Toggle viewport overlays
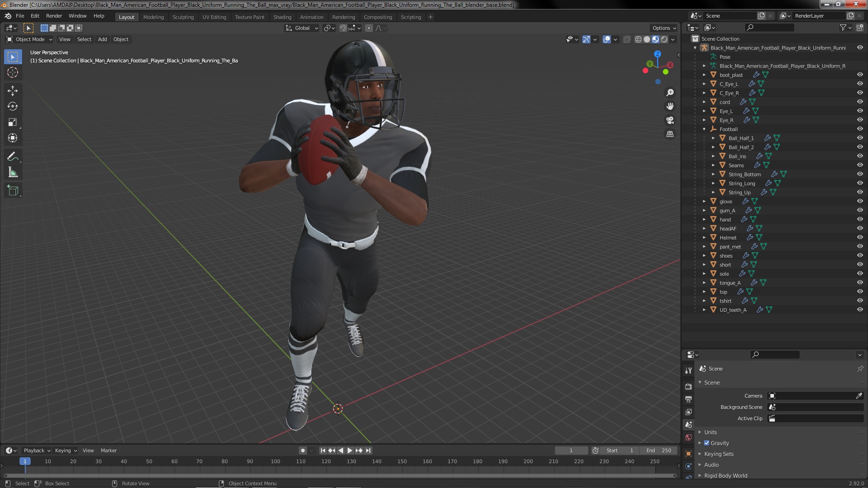868x488 pixels. click(x=607, y=39)
